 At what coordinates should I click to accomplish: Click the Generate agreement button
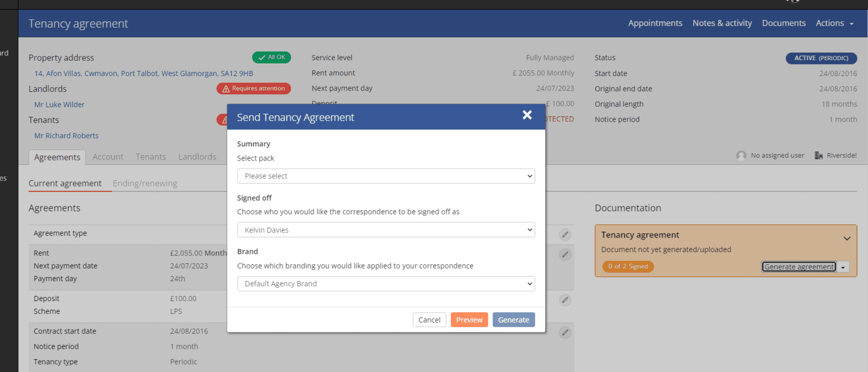point(799,267)
